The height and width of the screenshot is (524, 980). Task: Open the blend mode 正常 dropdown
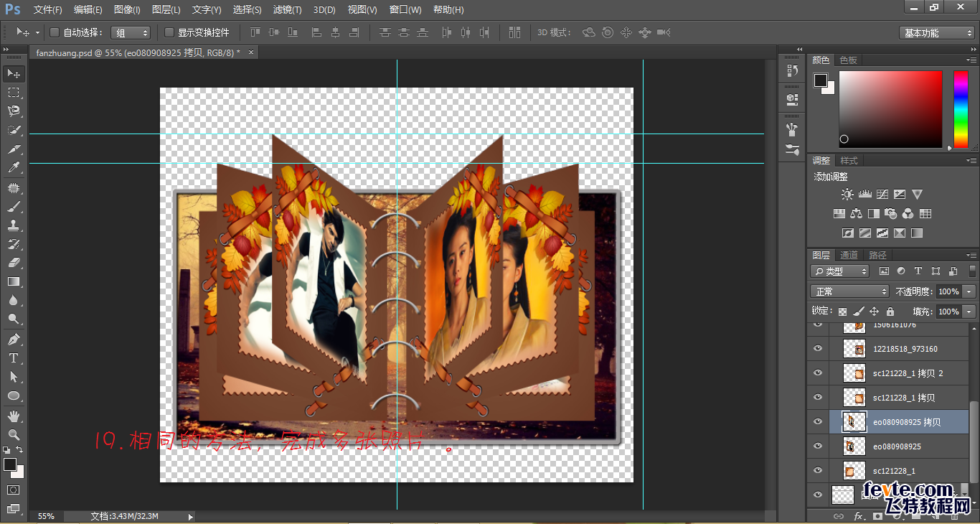coord(850,291)
